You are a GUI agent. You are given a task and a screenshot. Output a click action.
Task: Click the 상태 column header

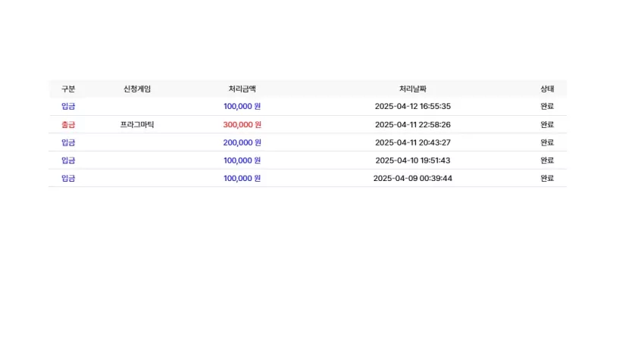547,89
